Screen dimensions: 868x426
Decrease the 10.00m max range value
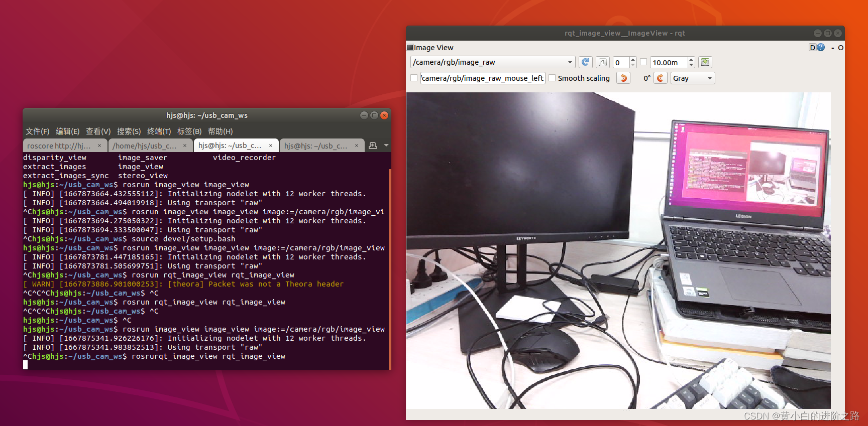(691, 65)
